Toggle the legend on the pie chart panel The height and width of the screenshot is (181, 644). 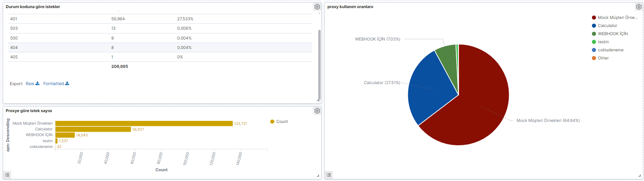(x=329, y=175)
